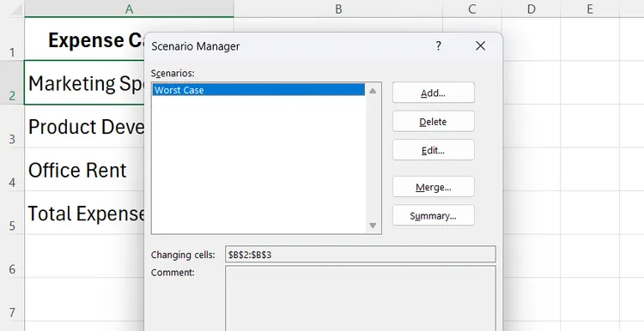Select column B header
The image size is (644, 331).
click(x=338, y=9)
